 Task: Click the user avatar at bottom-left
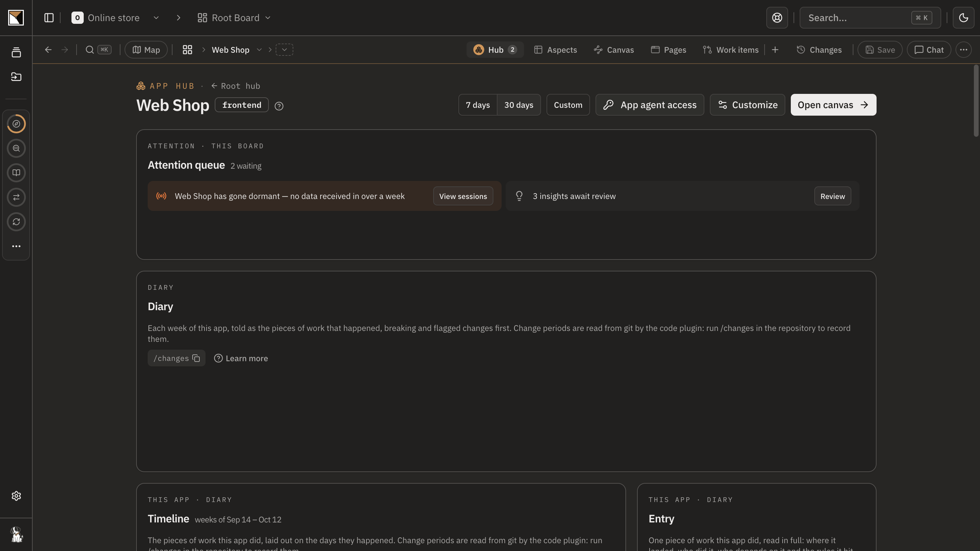[x=16, y=535]
